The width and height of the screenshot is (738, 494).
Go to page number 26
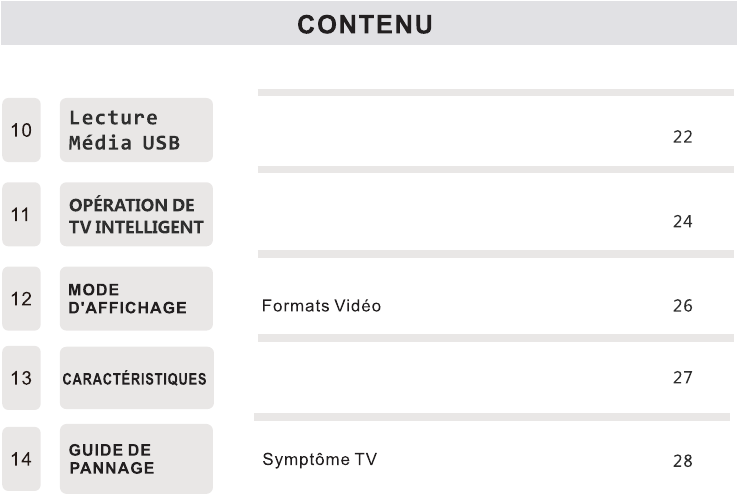(x=682, y=306)
